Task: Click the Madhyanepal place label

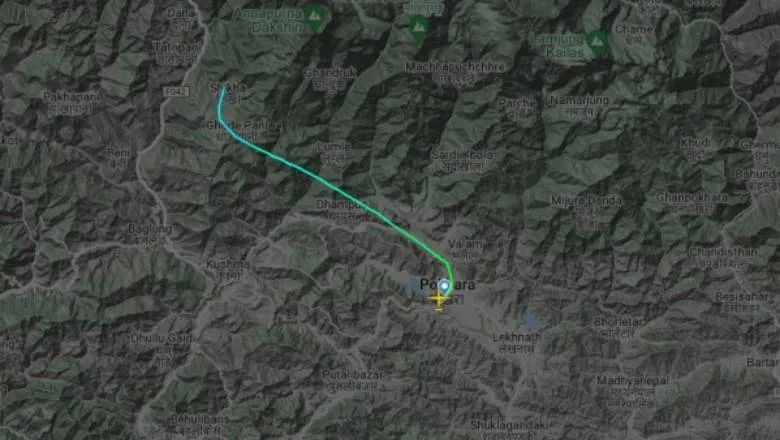Action: pyautogui.click(x=633, y=380)
